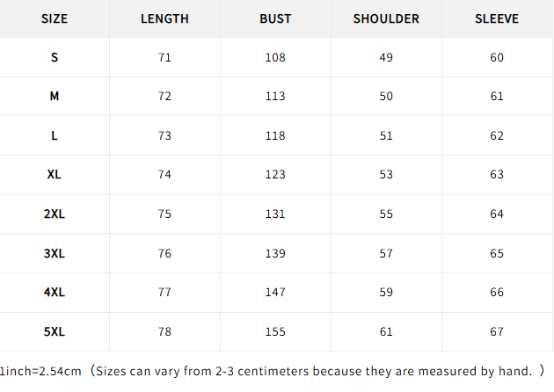Click the LENGTH column header
The height and width of the screenshot is (392, 554).
[164, 18]
